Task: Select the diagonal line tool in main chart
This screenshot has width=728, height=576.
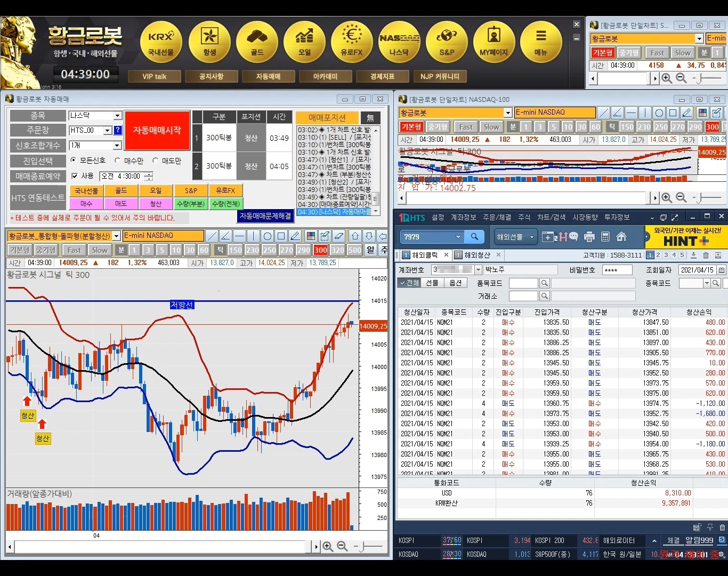Action: pos(212,236)
